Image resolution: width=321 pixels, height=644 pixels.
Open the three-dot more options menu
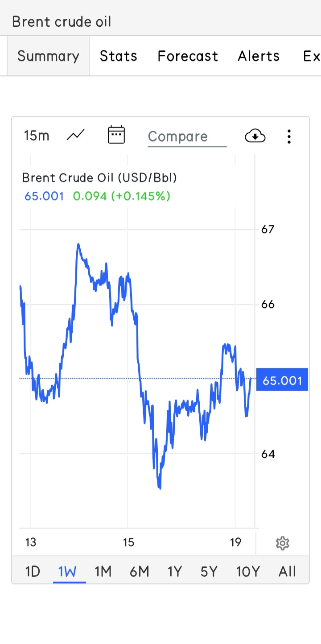click(x=289, y=136)
